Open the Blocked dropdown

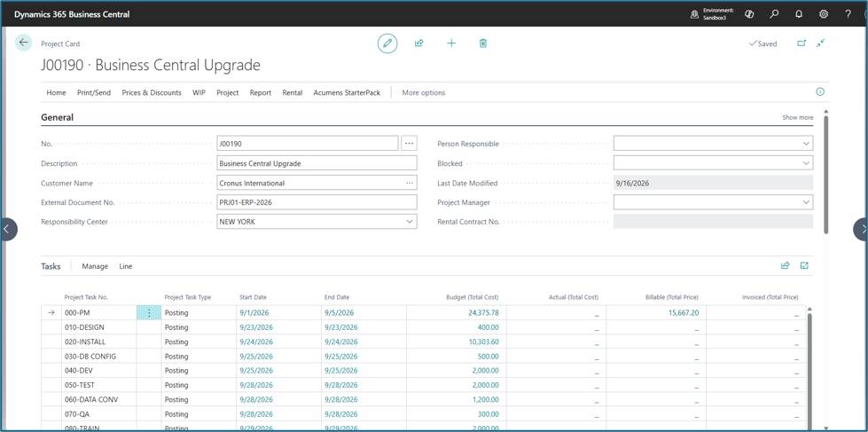[805, 163]
